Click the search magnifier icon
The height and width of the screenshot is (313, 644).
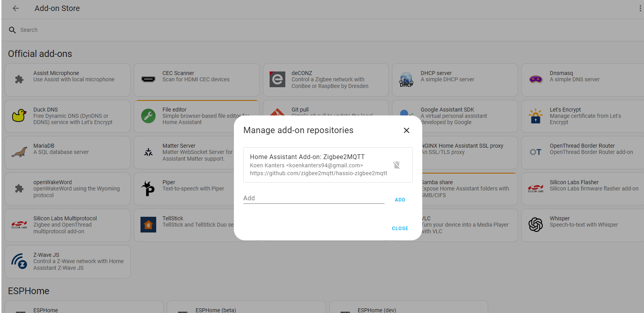(x=13, y=30)
